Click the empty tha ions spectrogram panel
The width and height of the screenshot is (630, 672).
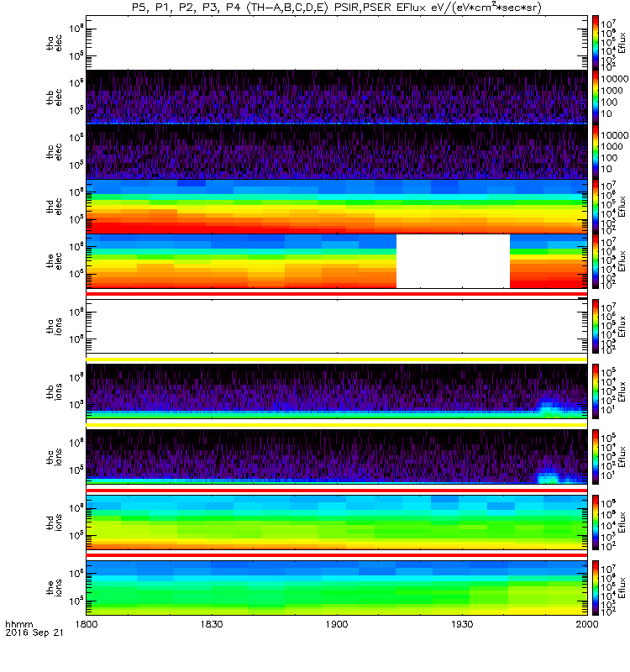click(337, 326)
